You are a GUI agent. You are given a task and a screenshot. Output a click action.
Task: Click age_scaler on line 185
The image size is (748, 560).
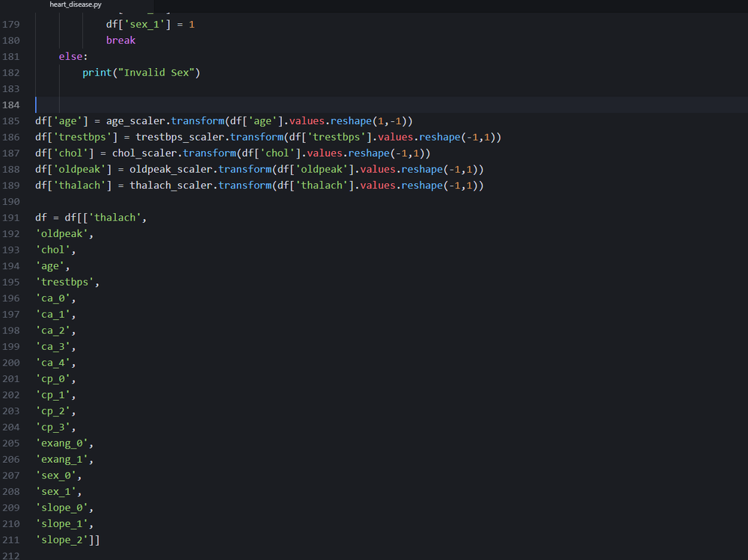135,121
